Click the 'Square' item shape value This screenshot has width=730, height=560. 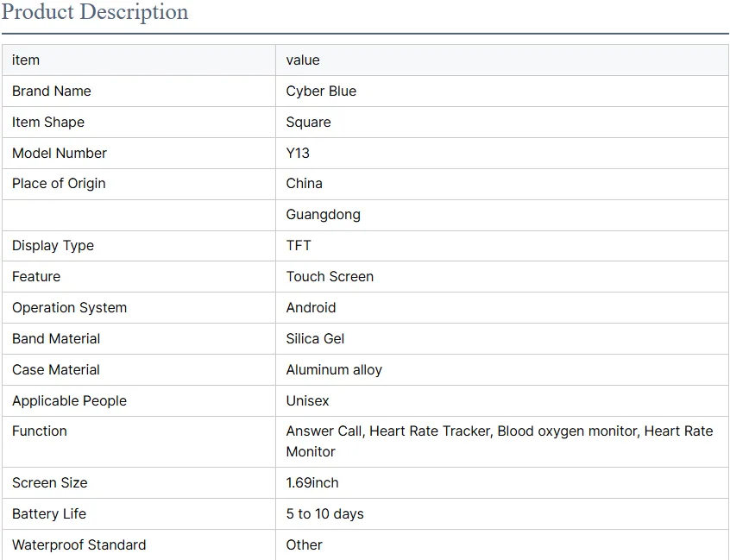308,123
